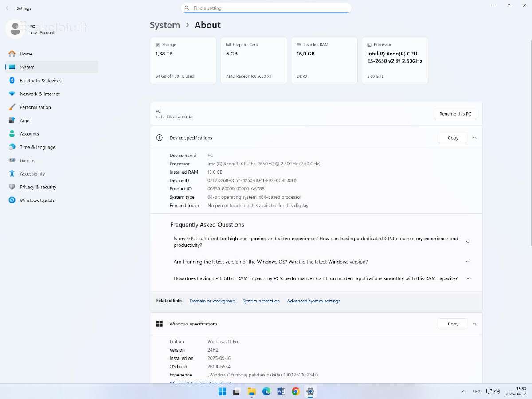The height and width of the screenshot is (399, 532).
Task: Open File Explorer from the taskbar
Action: coord(251,391)
